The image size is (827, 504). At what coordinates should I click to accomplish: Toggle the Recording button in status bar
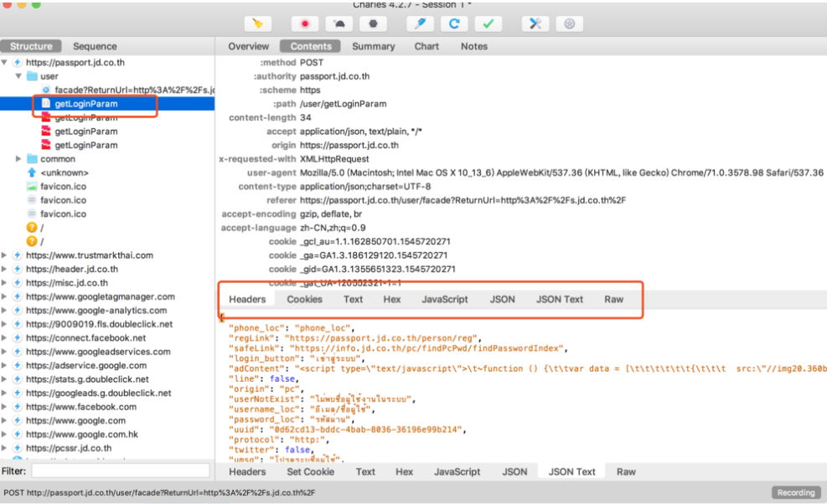796,492
